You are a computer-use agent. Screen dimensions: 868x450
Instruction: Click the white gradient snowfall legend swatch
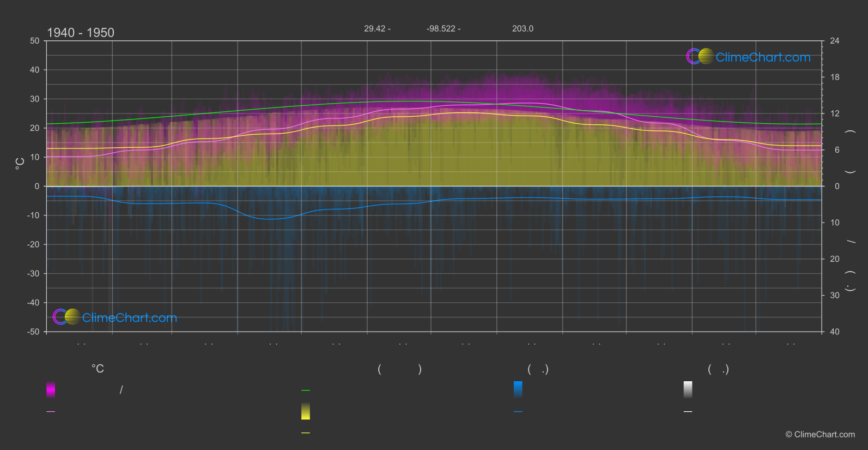coord(688,389)
